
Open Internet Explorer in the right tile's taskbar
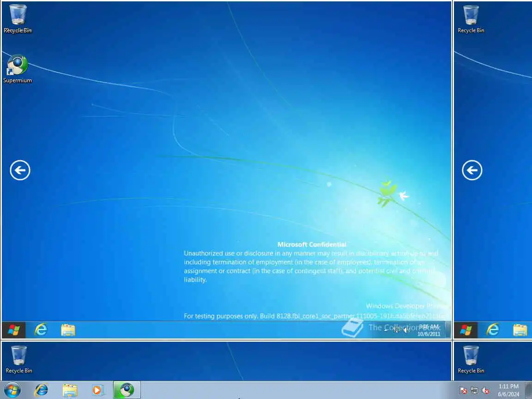tap(493, 330)
